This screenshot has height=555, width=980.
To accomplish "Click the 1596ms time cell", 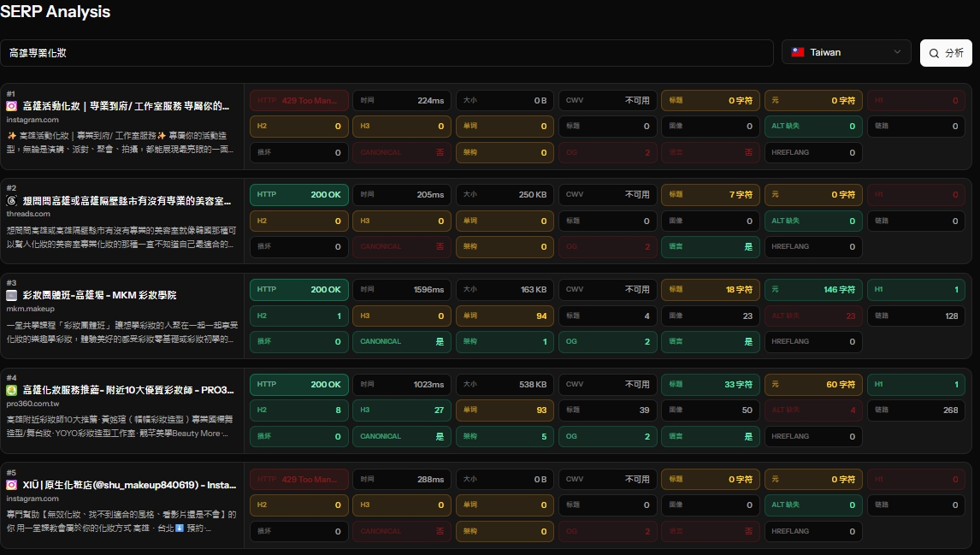I will pyautogui.click(x=402, y=289).
